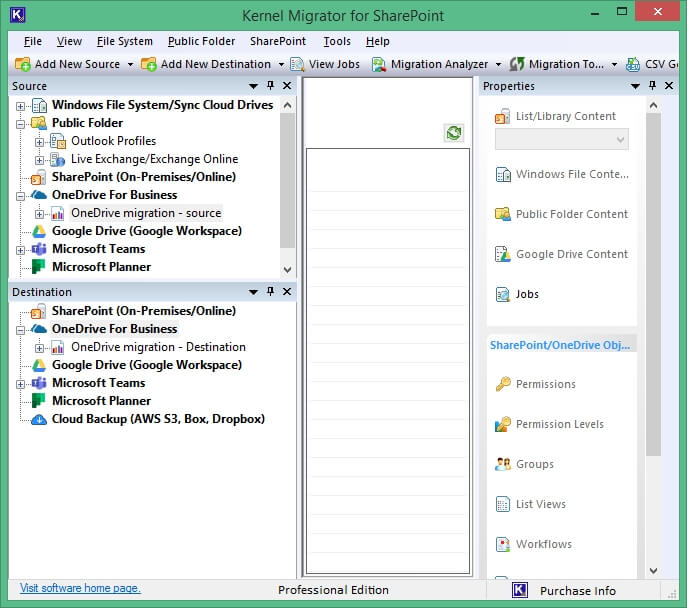Open the Migration Analyzer dropdown arrow

(x=498, y=64)
